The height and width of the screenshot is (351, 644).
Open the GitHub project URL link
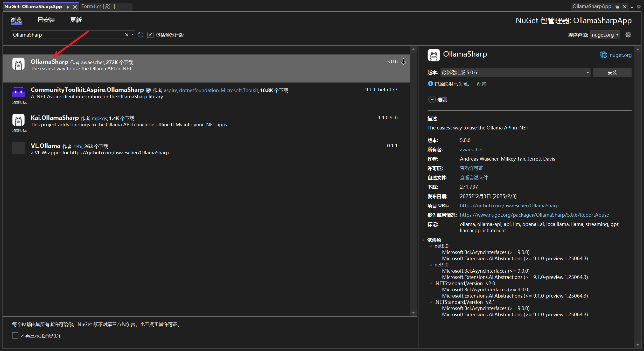[509, 206]
